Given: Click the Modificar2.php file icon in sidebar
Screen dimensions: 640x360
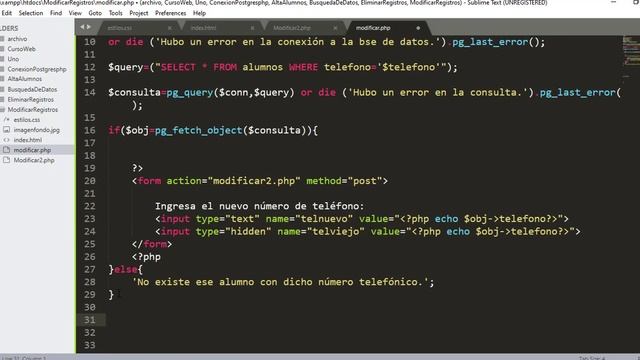Looking at the screenshot, I should pos(6,160).
